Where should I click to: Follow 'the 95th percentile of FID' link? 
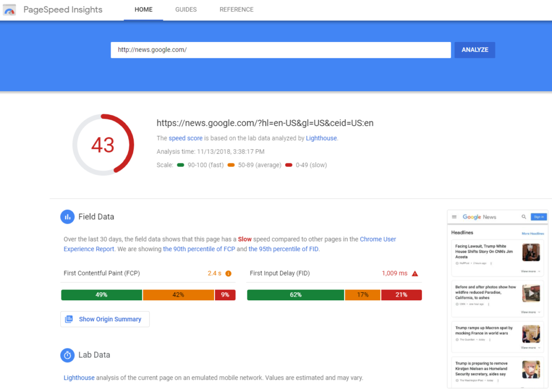(284, 249)
